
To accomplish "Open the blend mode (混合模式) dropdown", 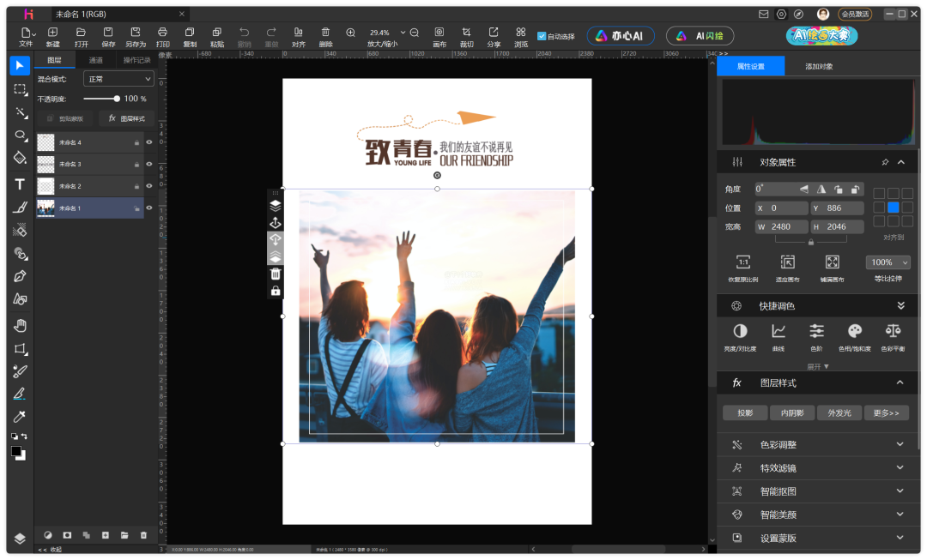I will click(118, 79).
